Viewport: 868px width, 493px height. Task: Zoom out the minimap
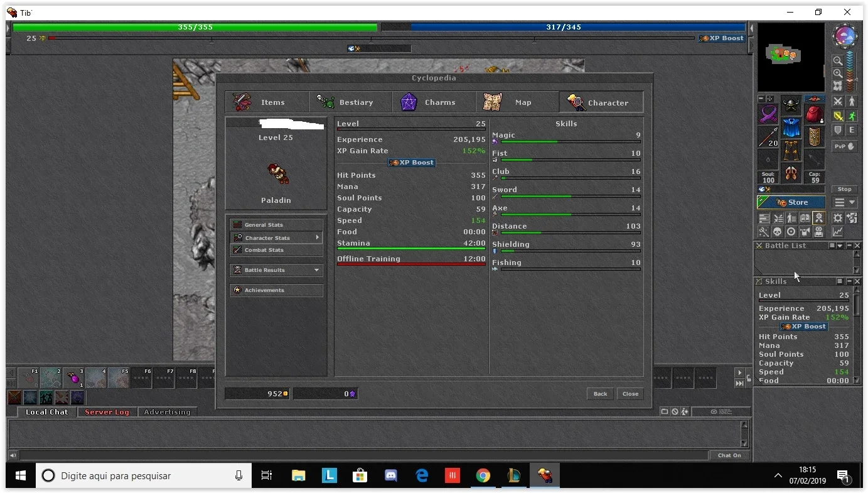tap(838, 61)
